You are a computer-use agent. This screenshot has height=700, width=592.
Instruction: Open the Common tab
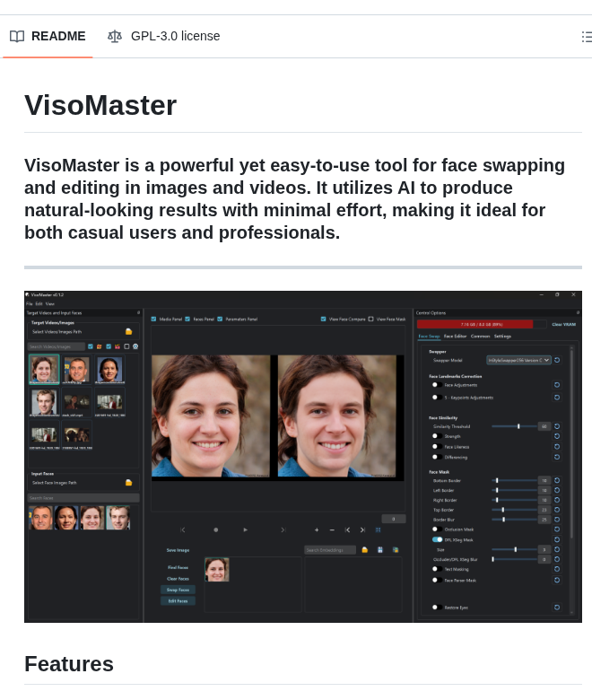(x=481, y=337)
